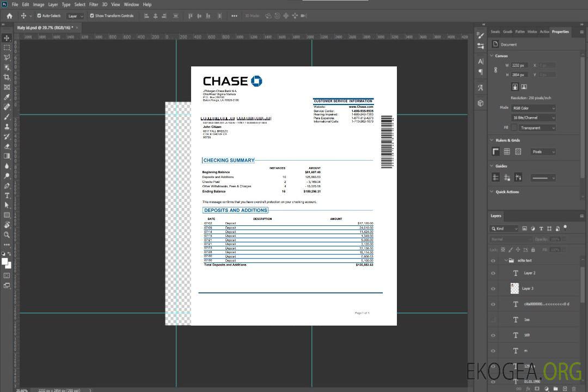Open the RGB Color mode dropdown
Image resolution: width=588 pixels, height=392 pixels.
click(534, 108)
